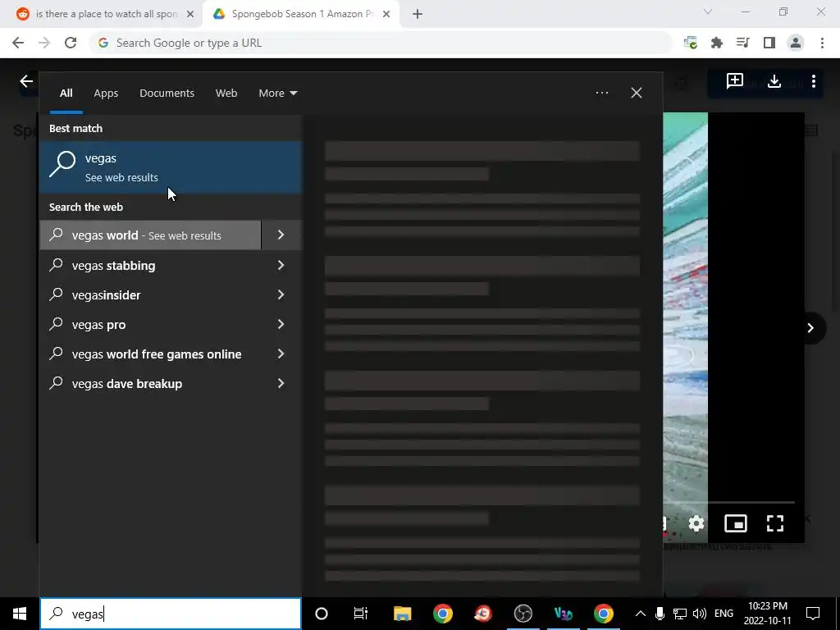Enter fullscreen in video player
This screenshot has height=630, width=840.
pyautogui.click(x=775, y=523)
